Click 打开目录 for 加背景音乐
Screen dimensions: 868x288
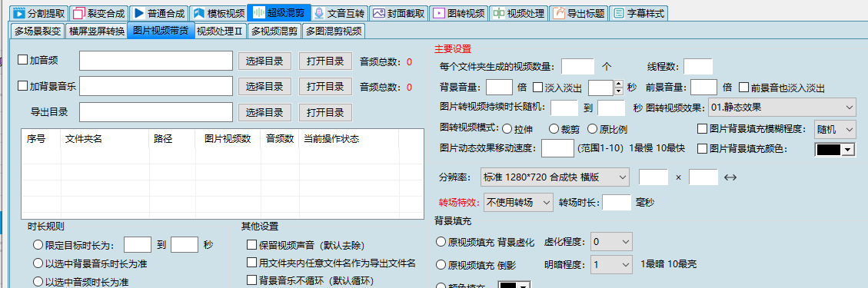tap(325, 87)
